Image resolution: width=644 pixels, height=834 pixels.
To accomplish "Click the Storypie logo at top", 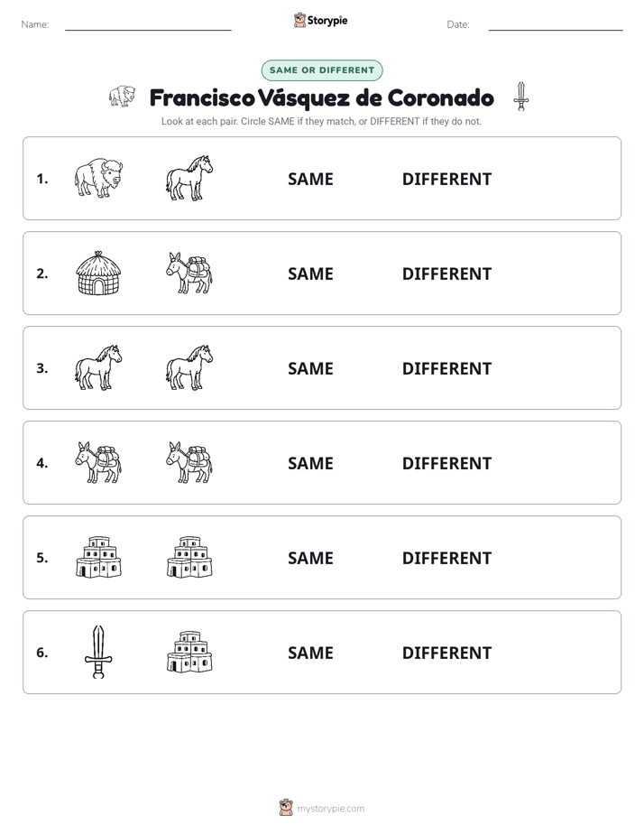I will point(320,20).
